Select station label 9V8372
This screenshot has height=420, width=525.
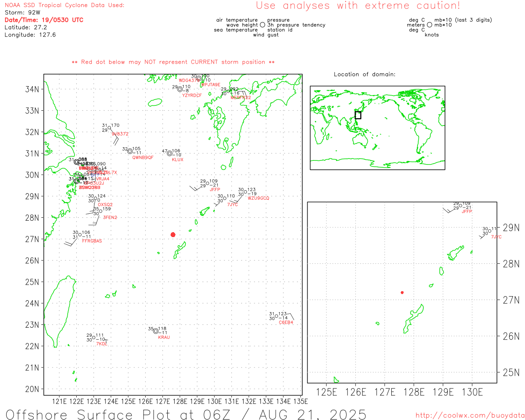(120, 134)
